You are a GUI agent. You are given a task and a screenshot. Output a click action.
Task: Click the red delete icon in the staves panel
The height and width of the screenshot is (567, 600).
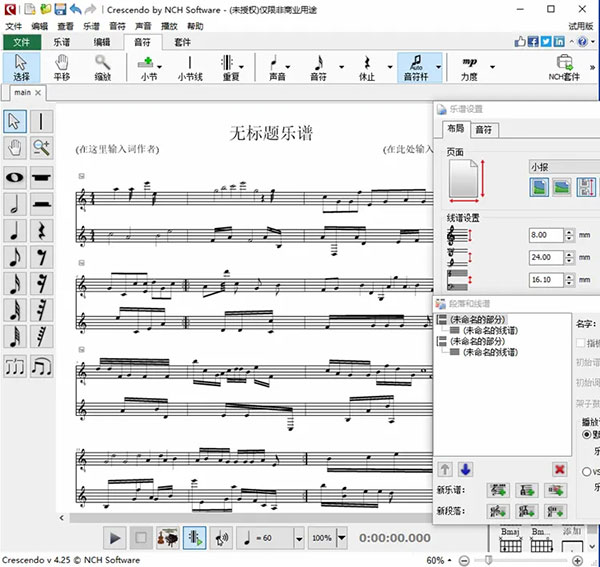(x=559, y=469)
